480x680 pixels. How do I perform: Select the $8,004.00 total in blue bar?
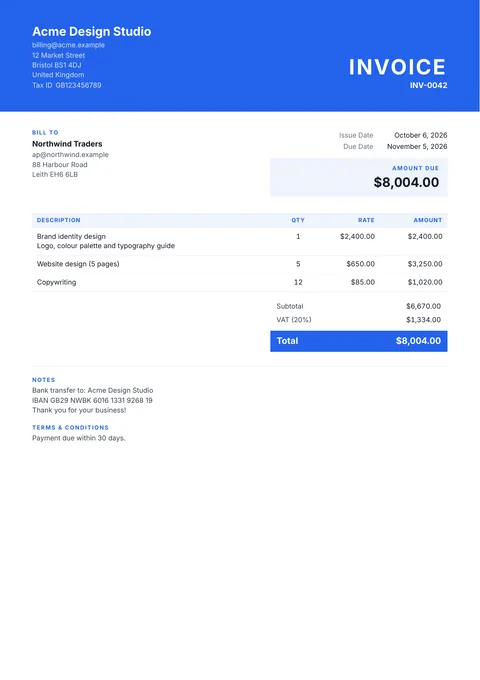point(418,341)
